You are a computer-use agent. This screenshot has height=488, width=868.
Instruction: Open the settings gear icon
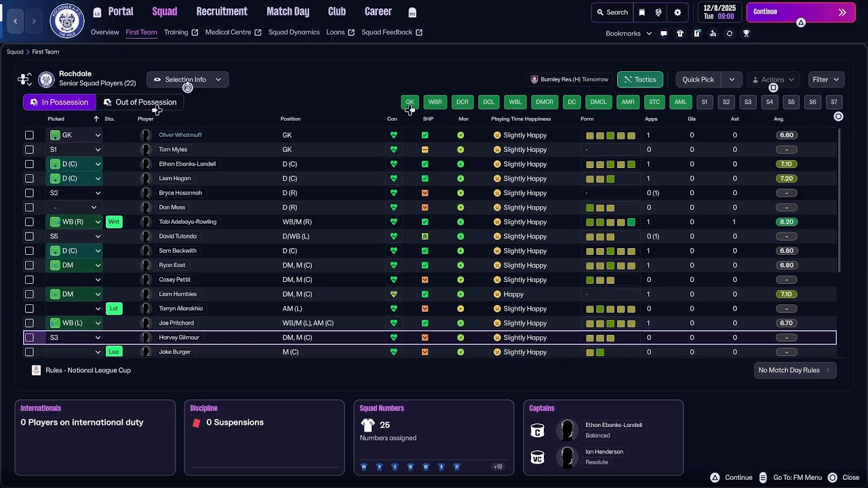click(x=677, y=12)
